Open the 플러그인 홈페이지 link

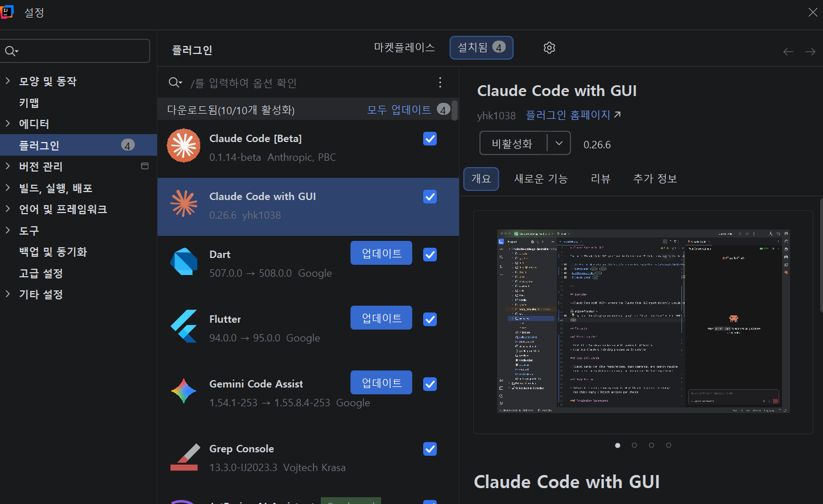(573, 115)
